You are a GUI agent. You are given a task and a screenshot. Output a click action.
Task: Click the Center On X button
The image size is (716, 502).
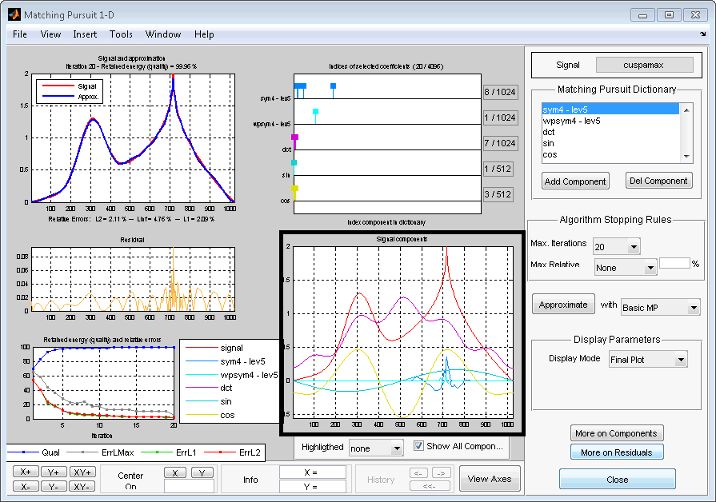click(x=176, y=472)
